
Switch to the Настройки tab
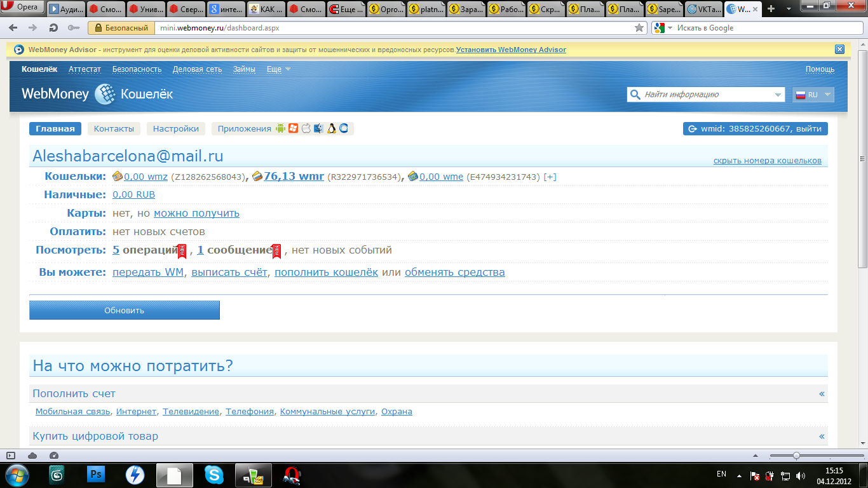click(176, 128)
